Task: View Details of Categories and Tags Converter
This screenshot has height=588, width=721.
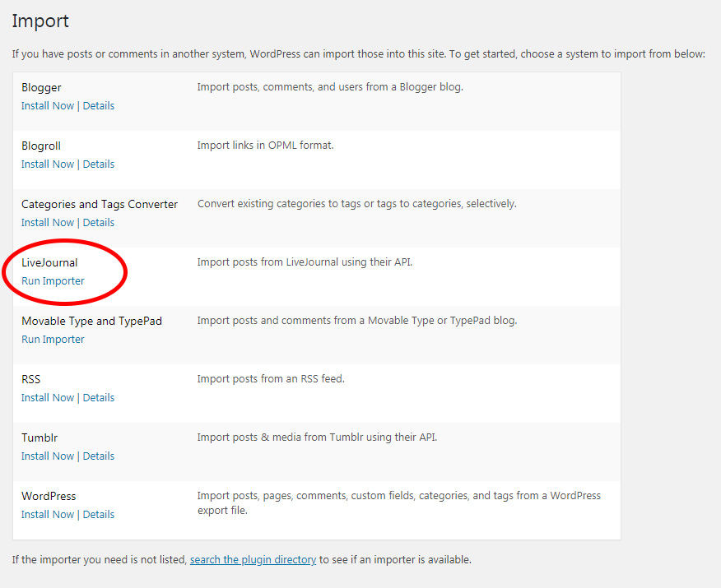Action: [98, 222]
